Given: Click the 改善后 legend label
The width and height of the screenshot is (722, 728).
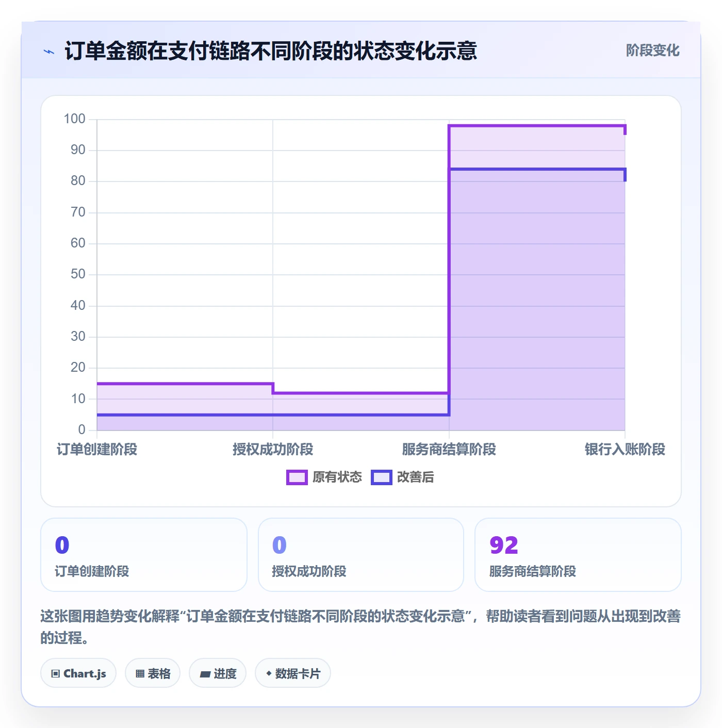Looking at the screenshot, I should 415,477.
